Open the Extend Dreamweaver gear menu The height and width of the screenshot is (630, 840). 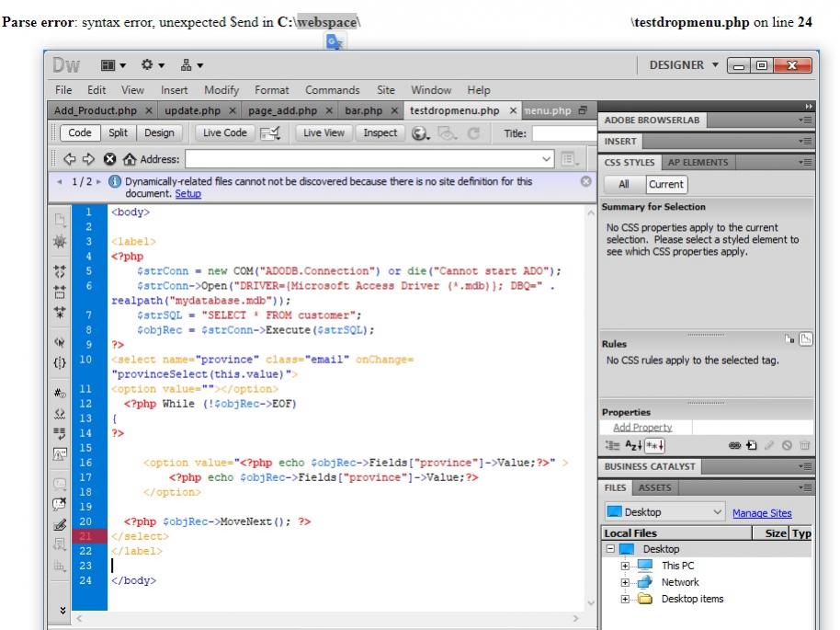point(153,65)
